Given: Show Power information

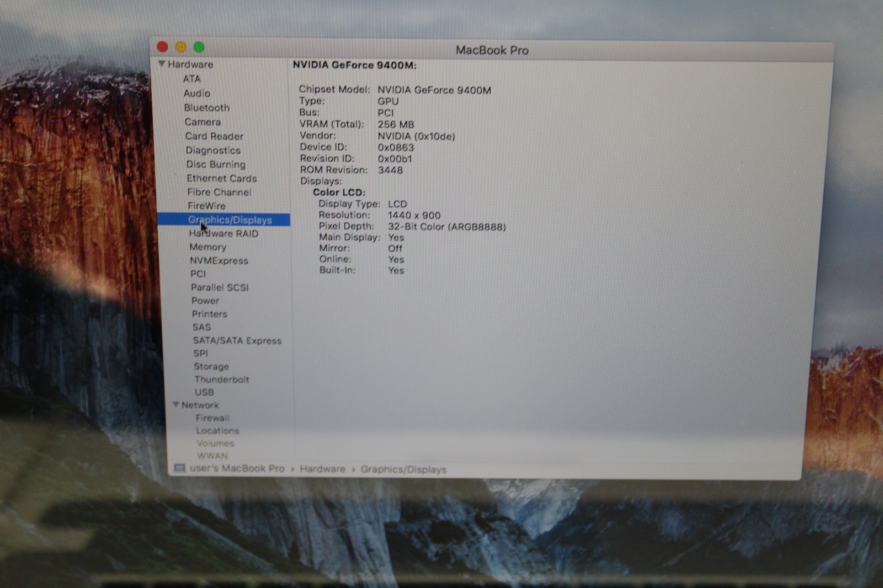Looking at the screenshot, I should [205, 301].
